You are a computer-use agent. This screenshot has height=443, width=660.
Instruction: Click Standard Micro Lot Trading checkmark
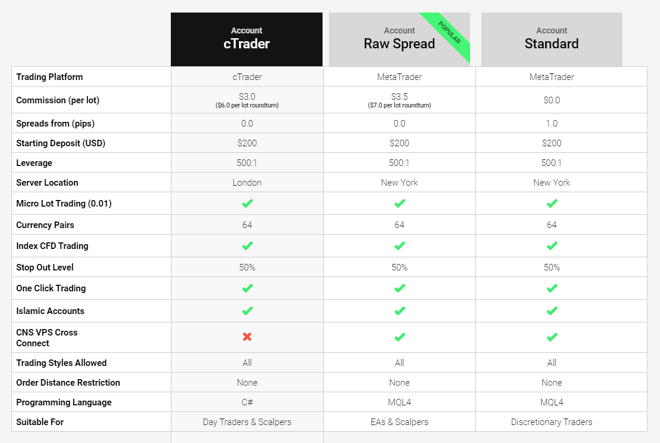pos(551,203)
